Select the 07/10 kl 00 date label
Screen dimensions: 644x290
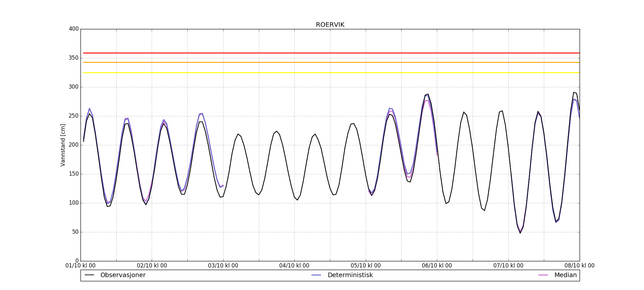tap(508, 266)
